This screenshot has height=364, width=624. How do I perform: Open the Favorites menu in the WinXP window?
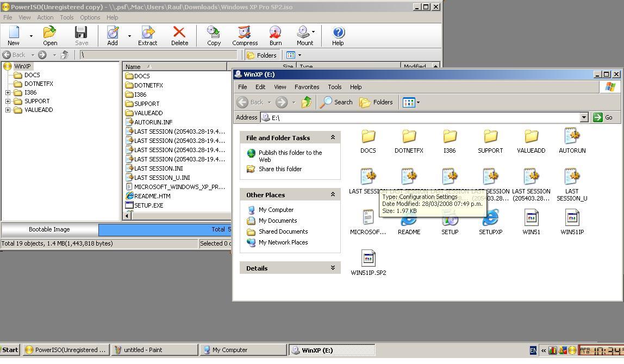(x=307, y=86)
